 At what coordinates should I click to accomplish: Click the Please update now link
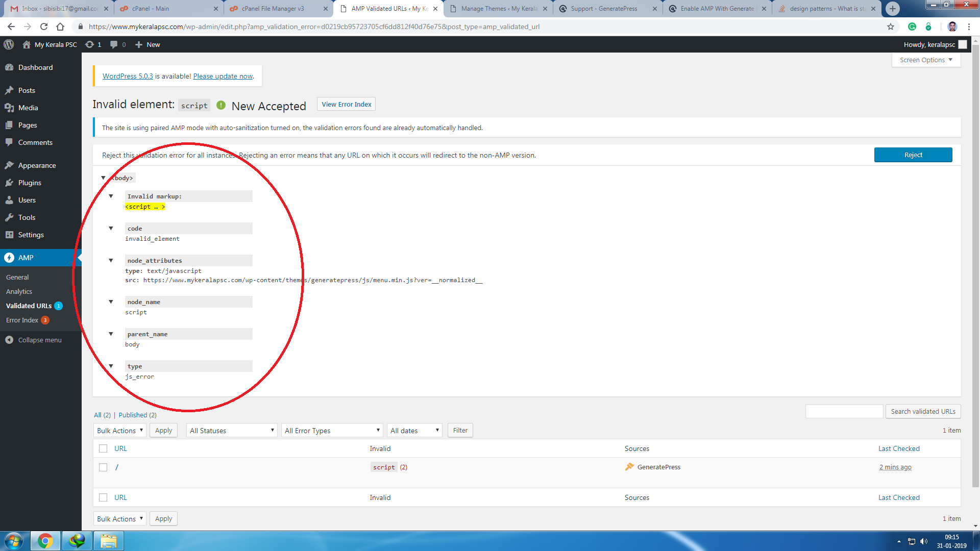(223, 76)
